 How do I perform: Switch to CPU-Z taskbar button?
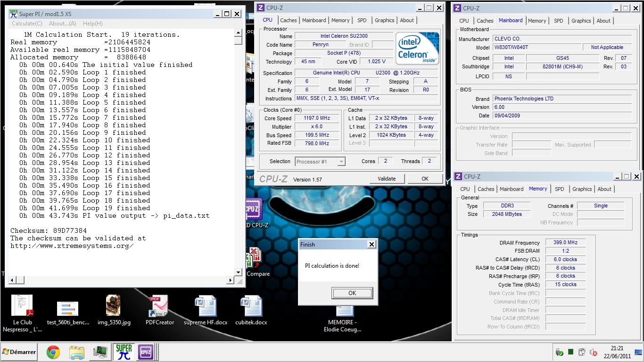(146, 352)
